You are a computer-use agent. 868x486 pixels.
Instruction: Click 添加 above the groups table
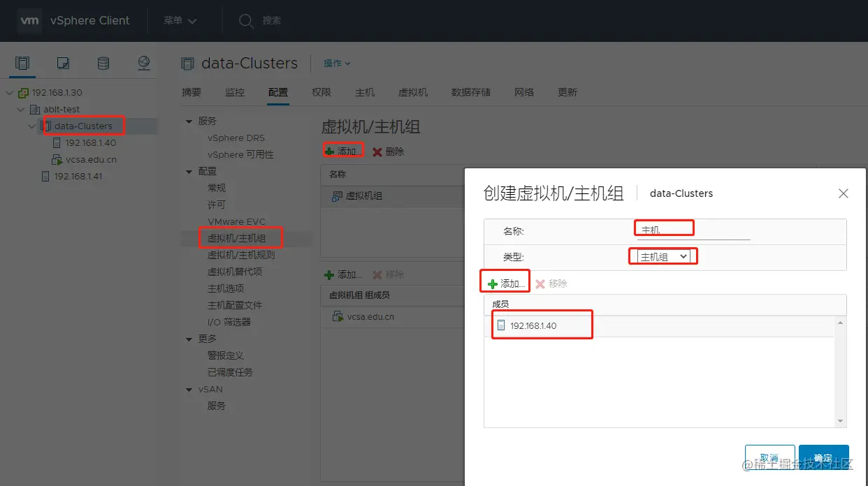pyautogui.click(x=343, y=152)
